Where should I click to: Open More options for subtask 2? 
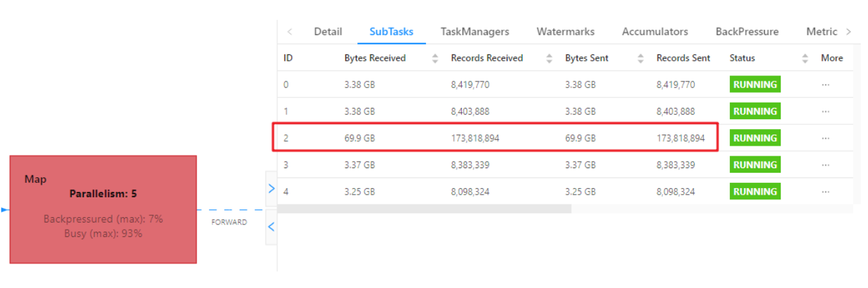(x=825, y=138)
